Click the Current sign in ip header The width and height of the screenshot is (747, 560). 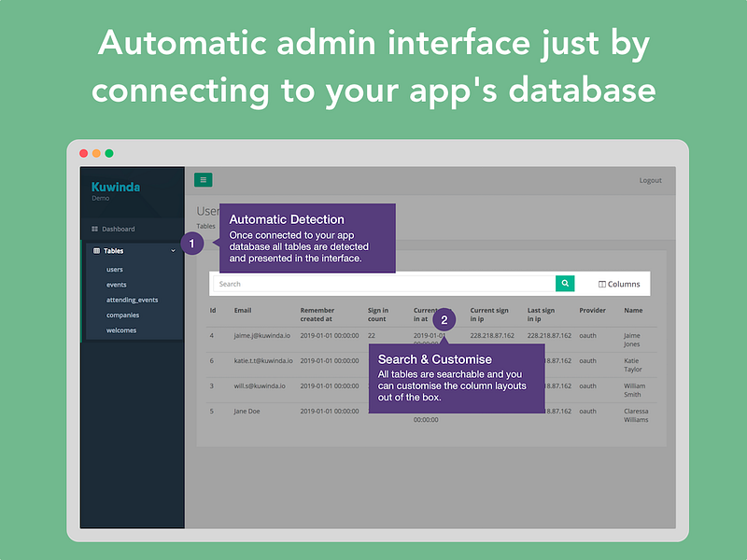point(489,315)
